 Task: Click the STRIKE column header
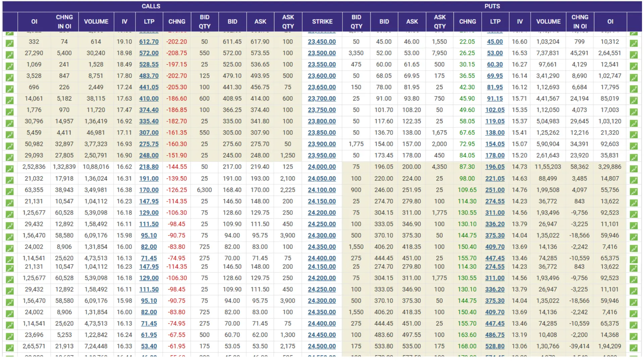[x=322, y=22]
